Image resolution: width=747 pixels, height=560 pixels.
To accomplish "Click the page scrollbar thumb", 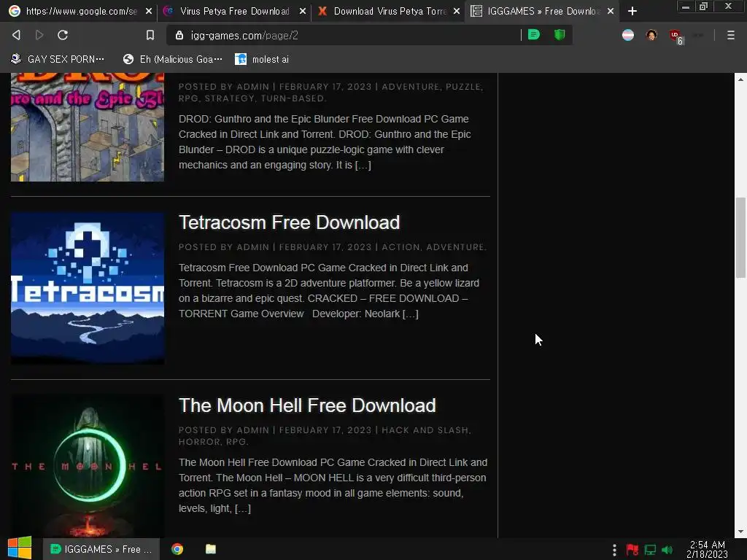I will point(740,237).
